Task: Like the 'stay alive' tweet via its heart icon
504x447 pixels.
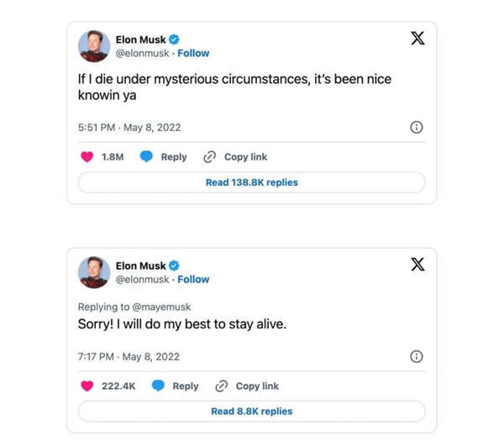Action: [x=87, y=387]
